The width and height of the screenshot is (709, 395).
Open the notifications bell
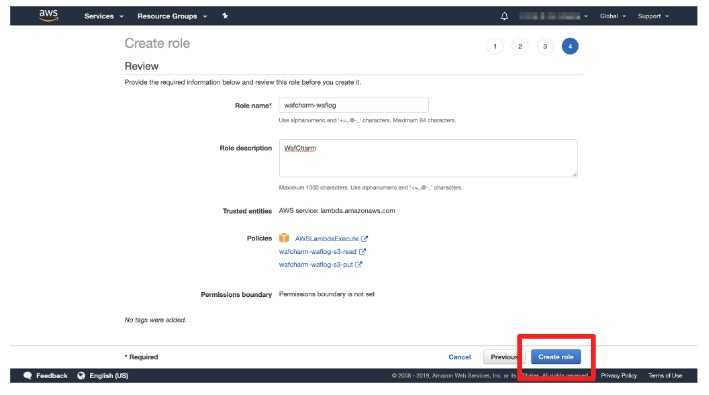pos(504,16)
